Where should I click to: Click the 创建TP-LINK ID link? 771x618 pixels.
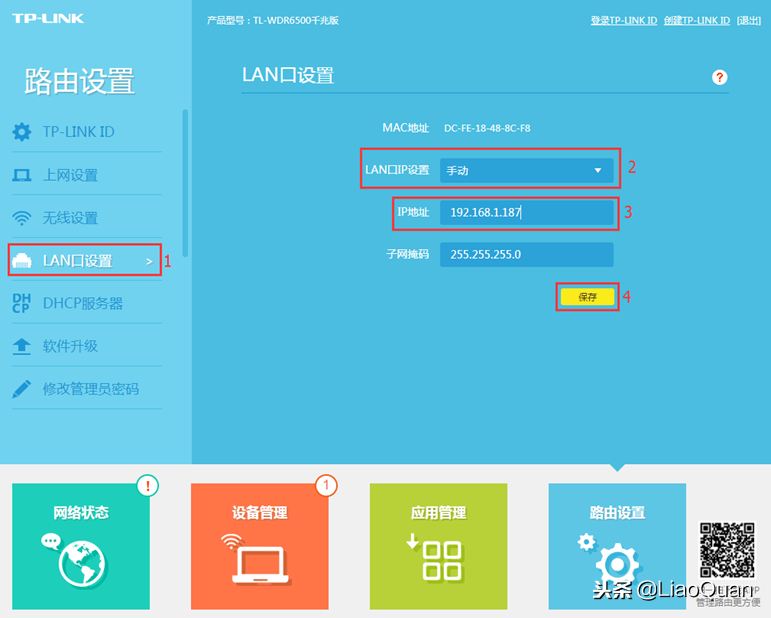click(x=697, y=21)
